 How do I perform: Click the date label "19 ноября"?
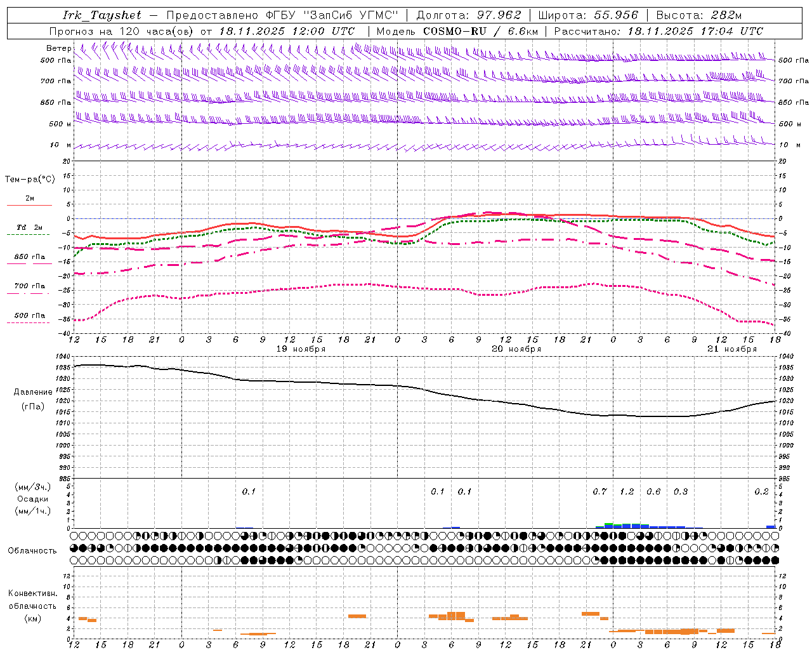click(x=301, y=348)
